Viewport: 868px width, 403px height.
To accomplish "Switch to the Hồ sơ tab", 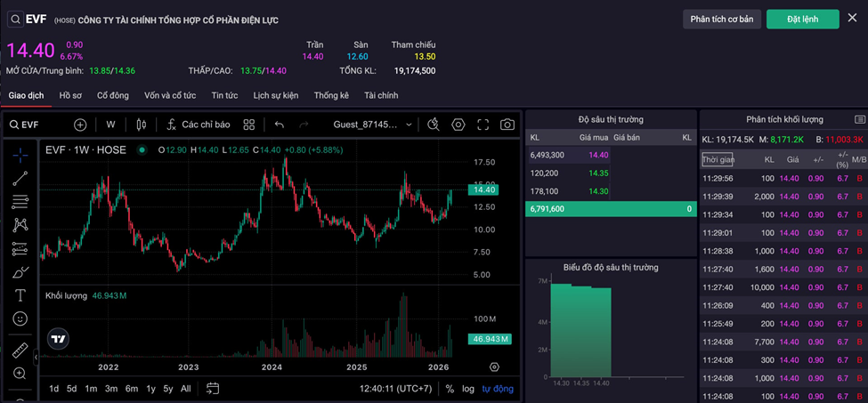I will coord(70,95).
